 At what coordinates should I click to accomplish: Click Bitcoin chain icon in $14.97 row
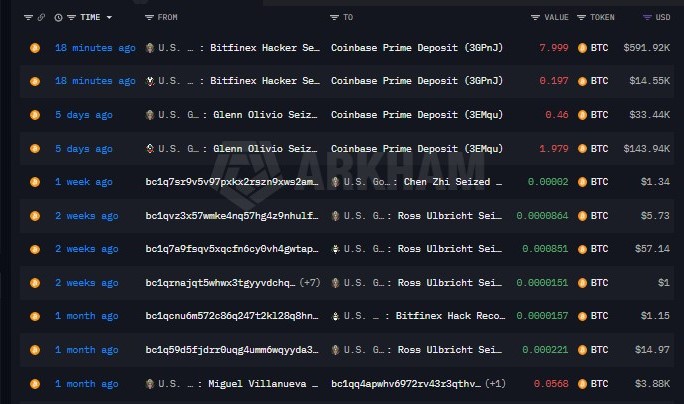[35, 350]
